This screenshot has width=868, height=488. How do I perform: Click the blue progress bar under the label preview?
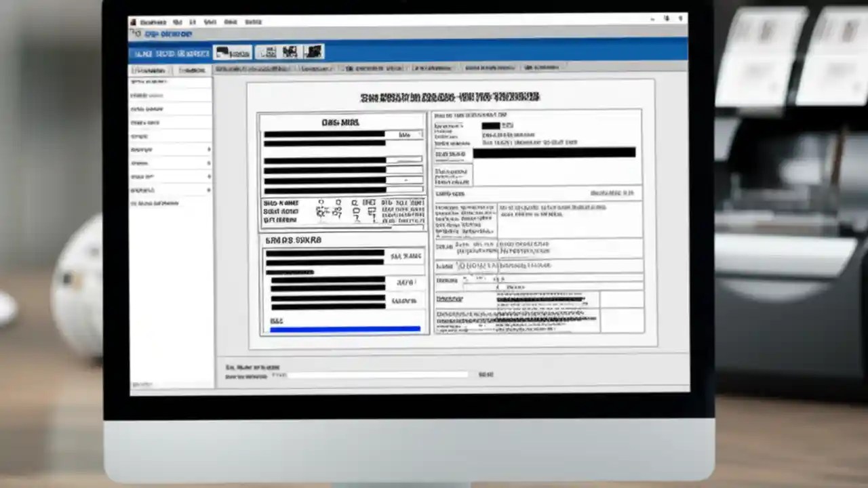pyautogui.click(x=345, y=329)
